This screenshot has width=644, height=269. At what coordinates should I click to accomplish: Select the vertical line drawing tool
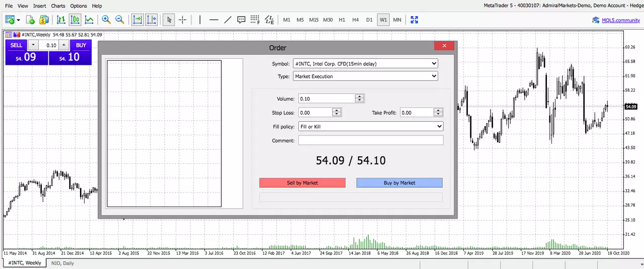tap(200, 20)
